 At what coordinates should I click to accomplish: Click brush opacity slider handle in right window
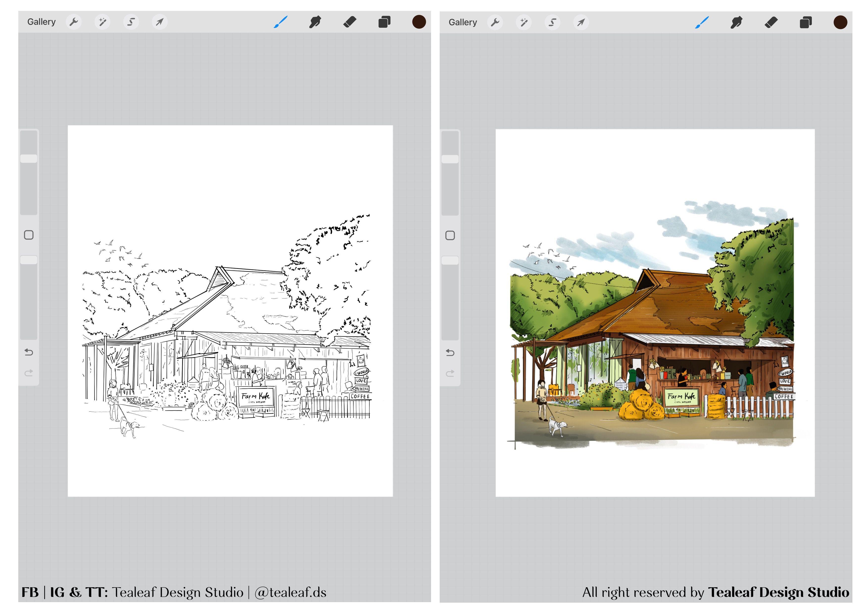[x=450, y=260]
